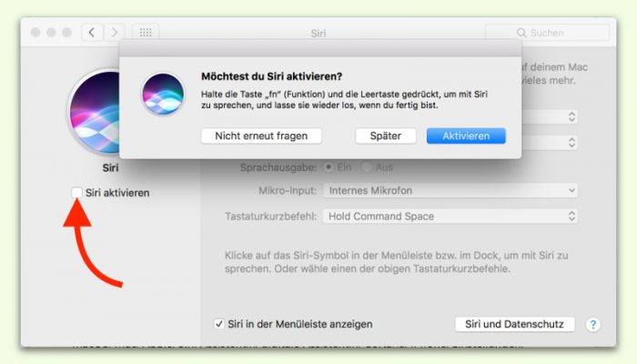Select Sprachausgabe Ein radio button
637x364 pixels.
pos(329,167)
